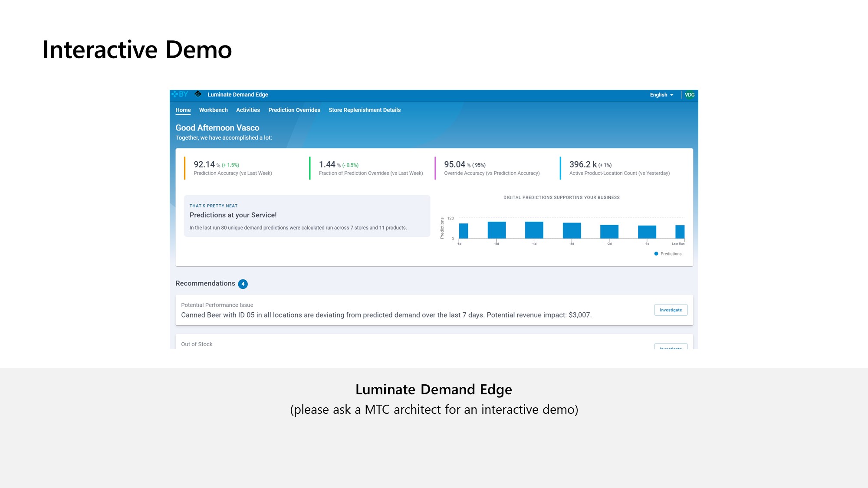Click the Luminate diamond app icon
Screen dimensions: 868x488
[x=198, y=94]
